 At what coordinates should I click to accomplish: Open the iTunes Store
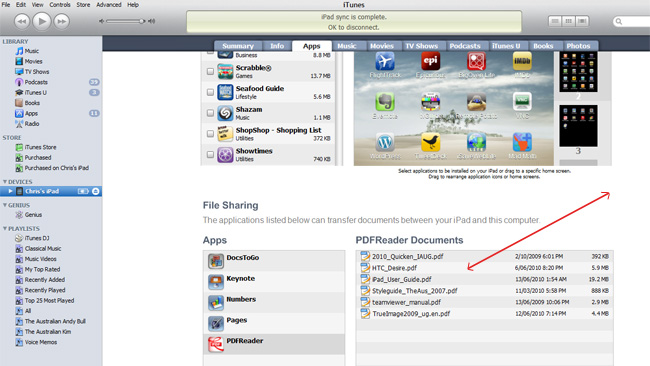(40, 147)
